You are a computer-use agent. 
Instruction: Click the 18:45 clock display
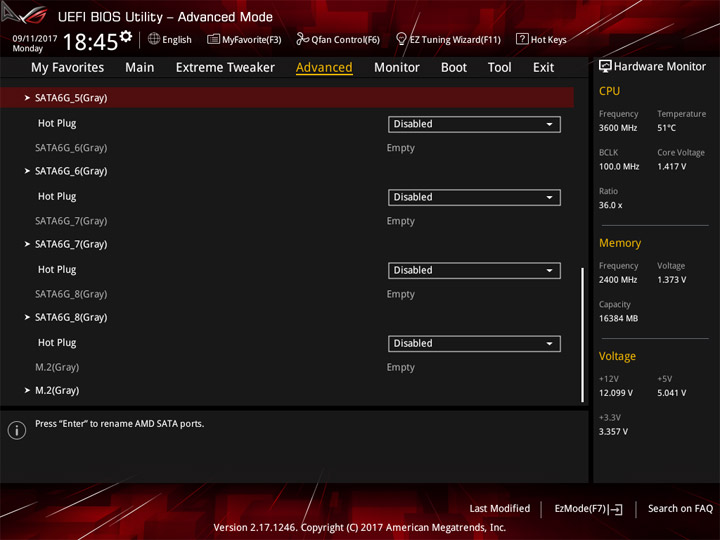coord(90,42)
